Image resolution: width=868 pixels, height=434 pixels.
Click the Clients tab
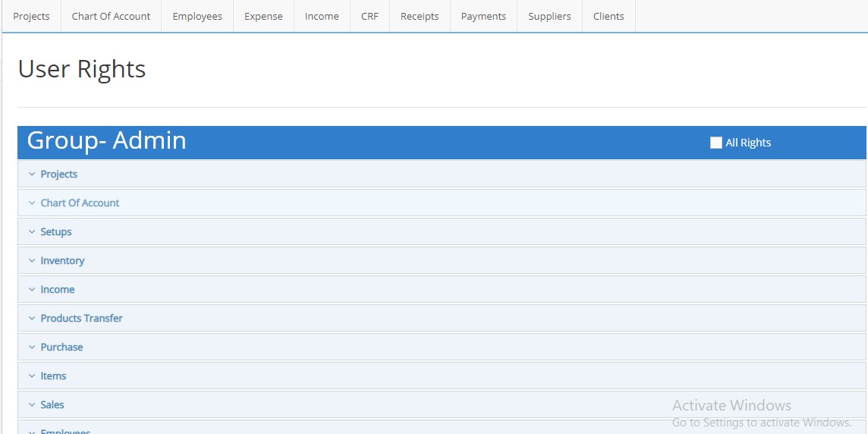[x=609, y=16]
